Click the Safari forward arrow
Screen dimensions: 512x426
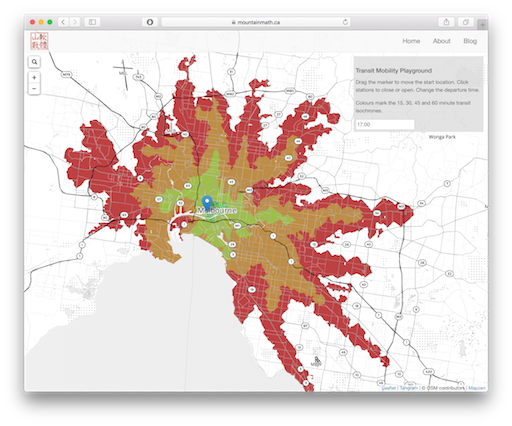pos(75,22)
